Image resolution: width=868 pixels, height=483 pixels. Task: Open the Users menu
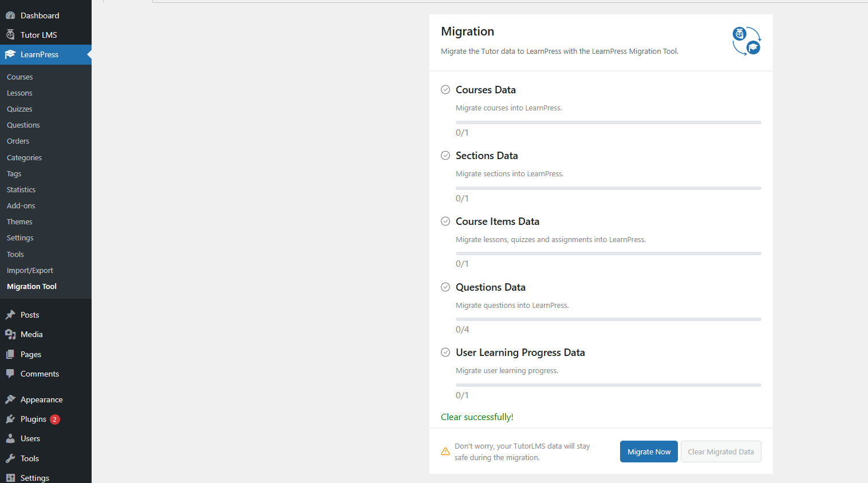(x=46, y=438)
